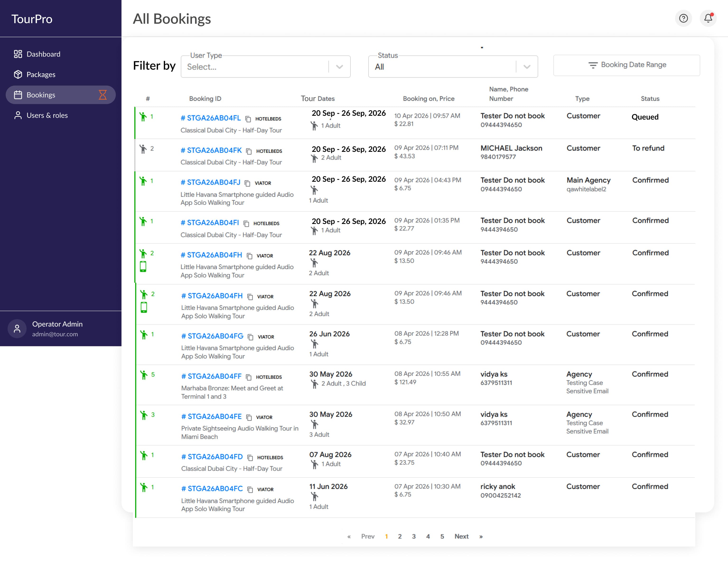Open the Booking Date Range picker
Screen dimensions: 728x577
pos(626,65)
